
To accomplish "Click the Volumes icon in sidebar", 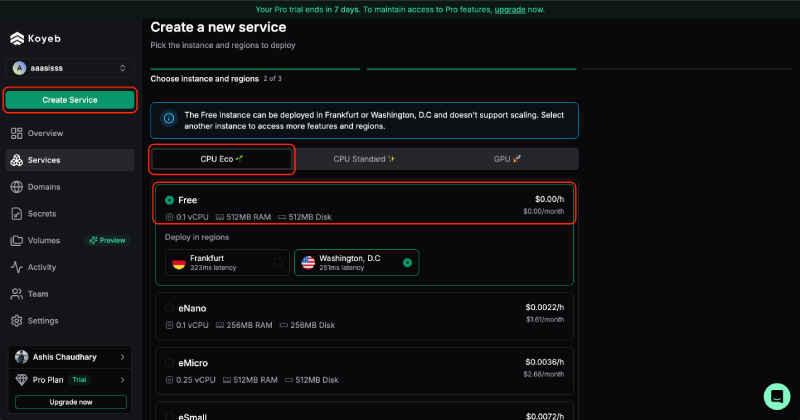I will tap(16, 240).
